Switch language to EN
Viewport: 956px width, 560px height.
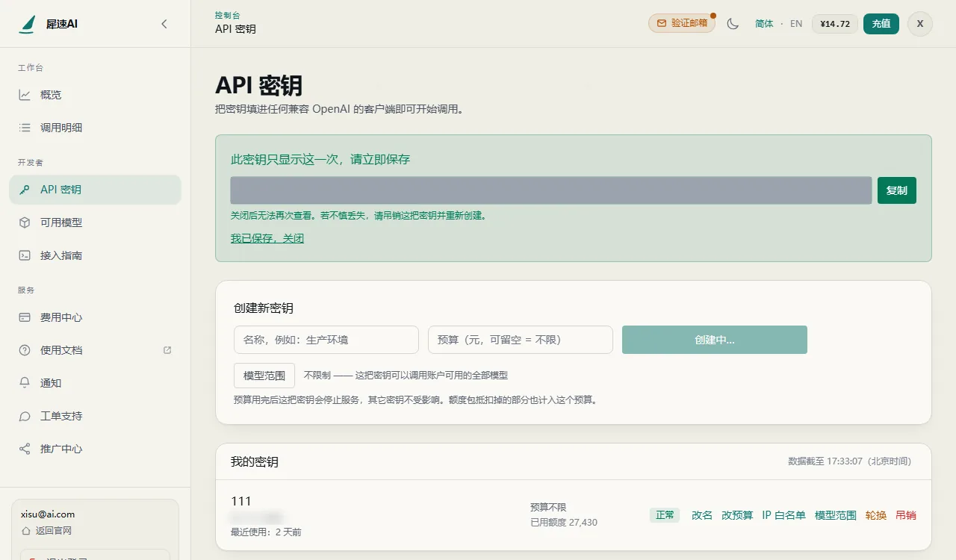tap(796, 24)
